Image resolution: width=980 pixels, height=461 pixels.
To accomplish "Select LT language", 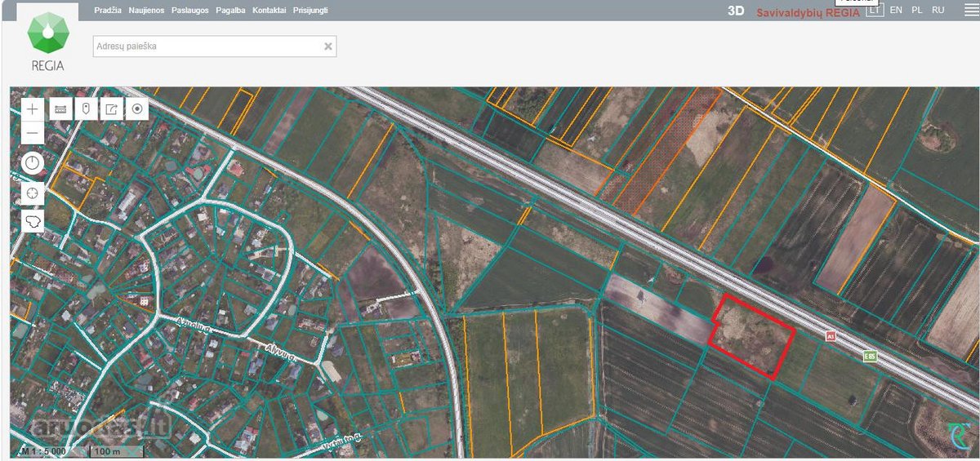I will click(875, 10).
